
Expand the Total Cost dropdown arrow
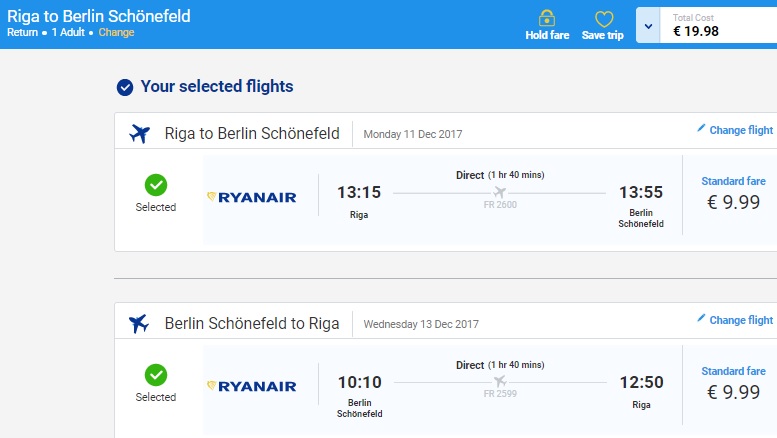click(x=647, y=25)
